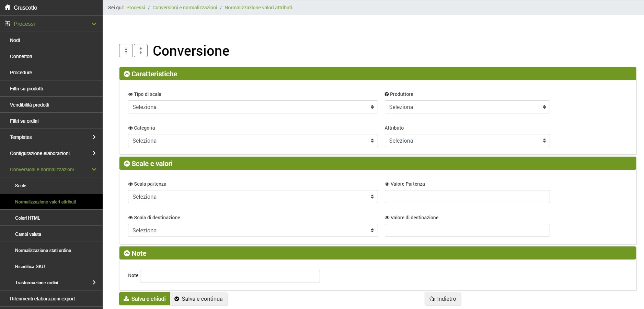Screen dimensions: 644x309
Task: Open the Scala di destinazione dropdown
Action: pos(253,230)
